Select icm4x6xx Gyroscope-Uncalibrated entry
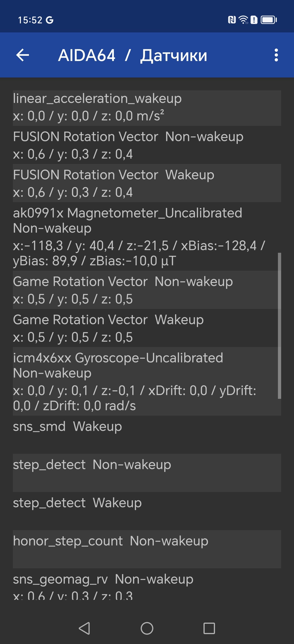Screen dimensions: 294x644 [147, 381]
